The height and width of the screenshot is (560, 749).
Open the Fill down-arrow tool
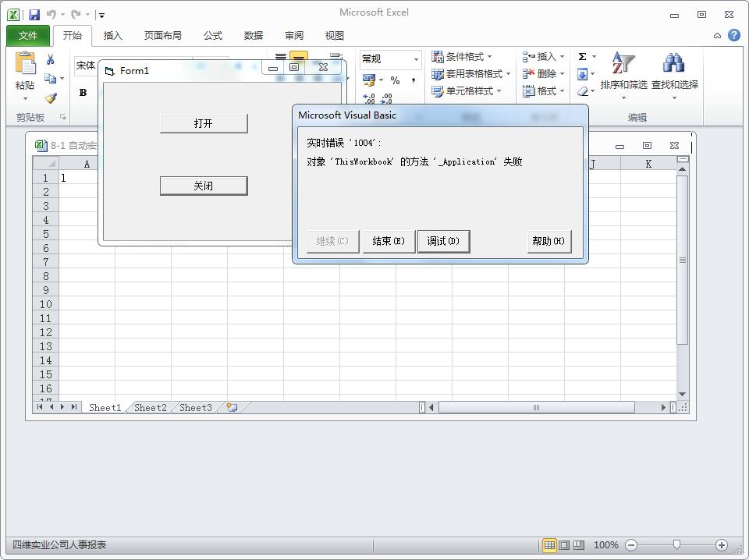(582, 74)
